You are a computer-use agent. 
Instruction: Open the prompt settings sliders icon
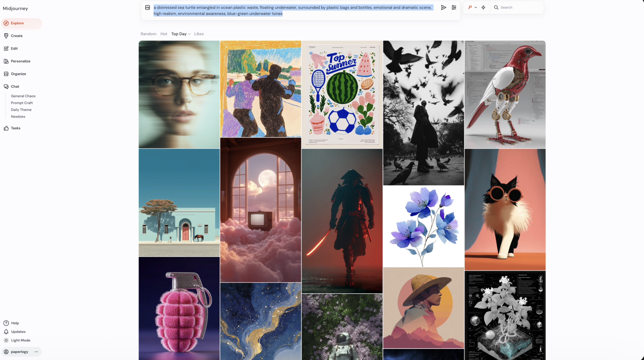[x=454, y=8]
